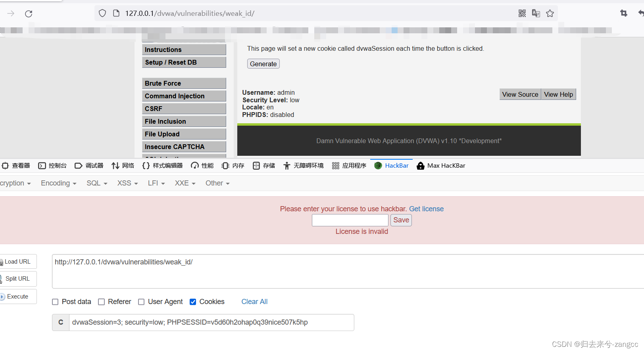
Task: Open File Upload menu item
Action: pyautogui.click(x=184, y=134)
